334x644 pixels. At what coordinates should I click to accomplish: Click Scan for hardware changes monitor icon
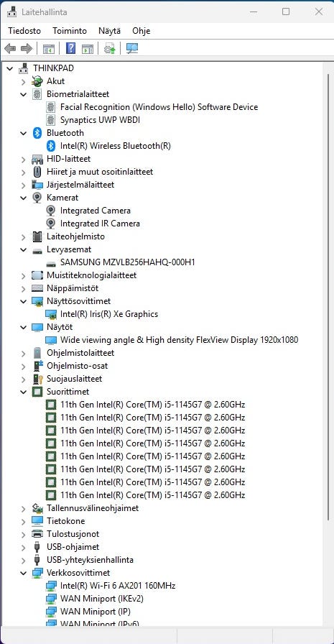pyautogui.click(x=132, y=48)
